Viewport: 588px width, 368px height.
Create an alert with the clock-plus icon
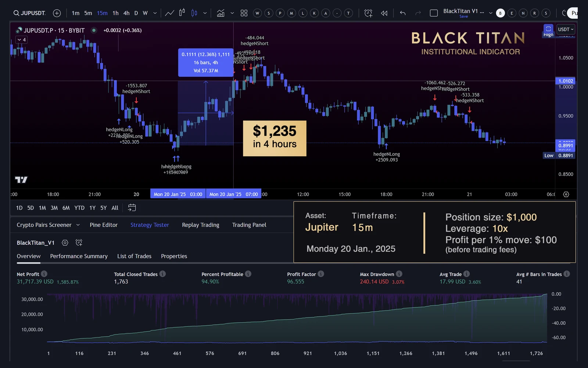(x=368, y=13)
